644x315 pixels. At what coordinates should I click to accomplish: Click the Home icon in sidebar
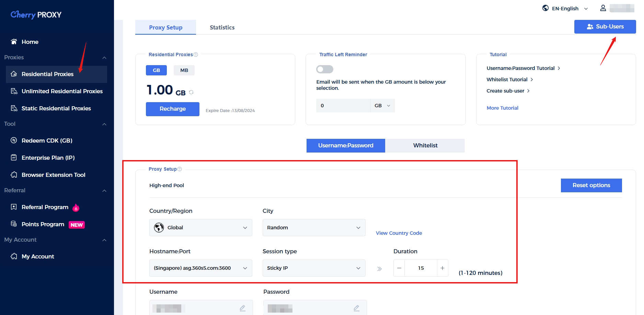[14, 42]
